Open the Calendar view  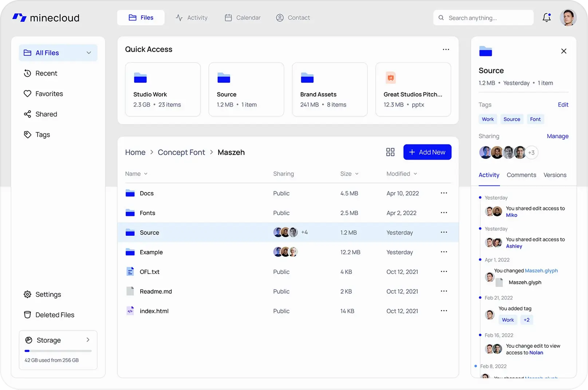(x=242, y=17)
